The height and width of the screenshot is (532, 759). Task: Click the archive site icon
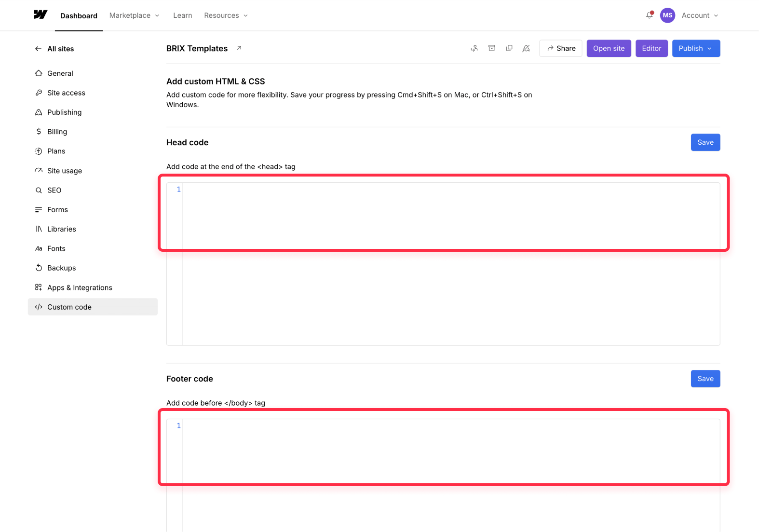pyautogui.click(x=492, y=48)
